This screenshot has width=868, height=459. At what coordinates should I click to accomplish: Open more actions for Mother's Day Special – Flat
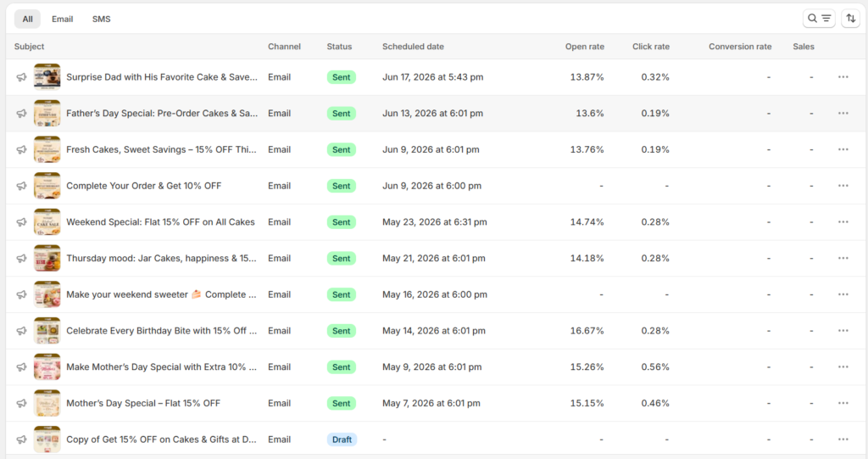coord(843,403)
